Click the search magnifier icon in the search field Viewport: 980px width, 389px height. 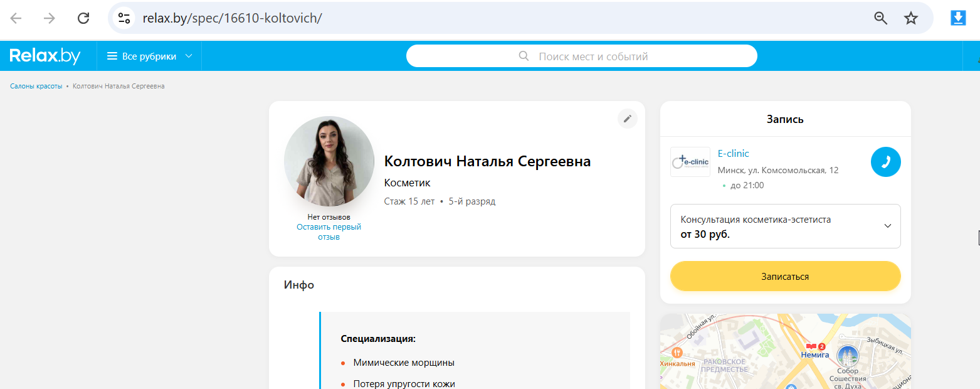[524, 56]
